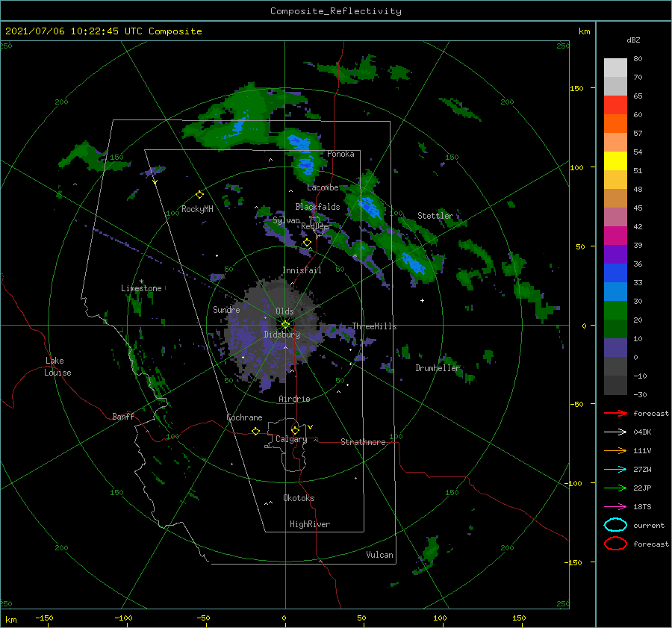Click the Lacombe town label

pyautogui.click(x=323, y=187)
